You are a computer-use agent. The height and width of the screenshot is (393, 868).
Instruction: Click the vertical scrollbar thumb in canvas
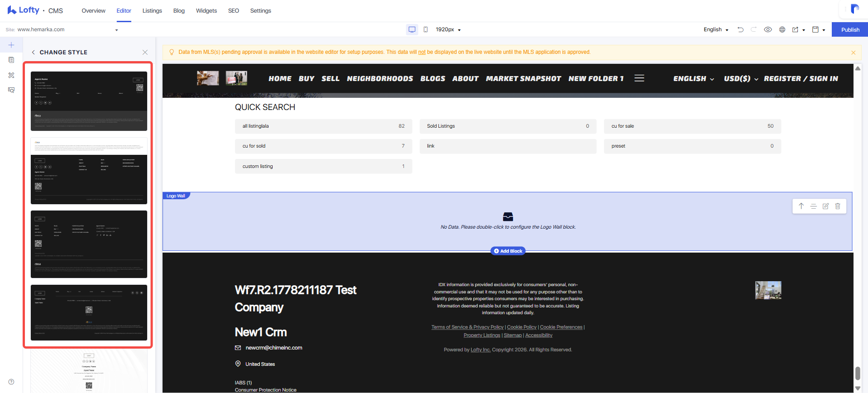pos(858,373)
